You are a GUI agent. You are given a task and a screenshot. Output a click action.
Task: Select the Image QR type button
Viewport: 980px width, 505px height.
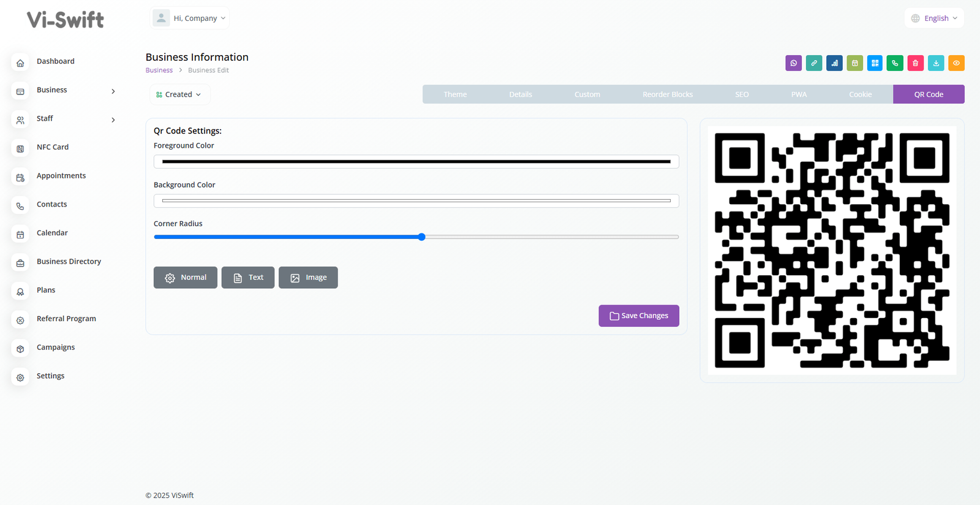tap(308, 278)
